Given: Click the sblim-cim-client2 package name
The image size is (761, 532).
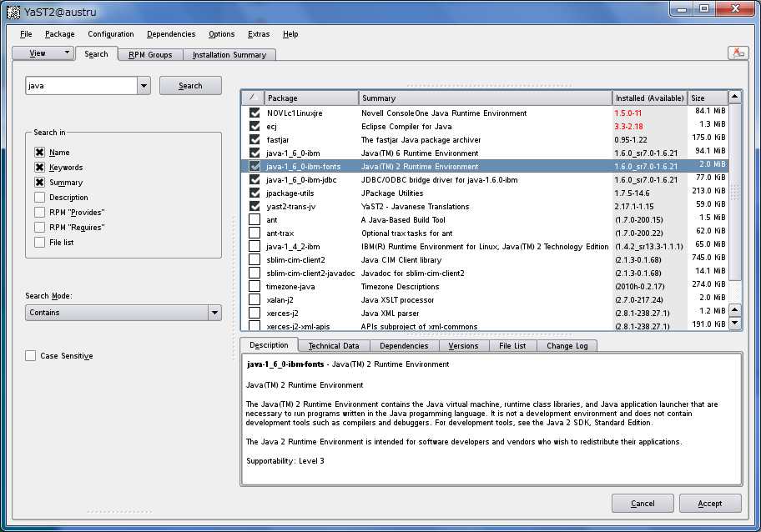Looking at the screenshot, I should (295, 260).
